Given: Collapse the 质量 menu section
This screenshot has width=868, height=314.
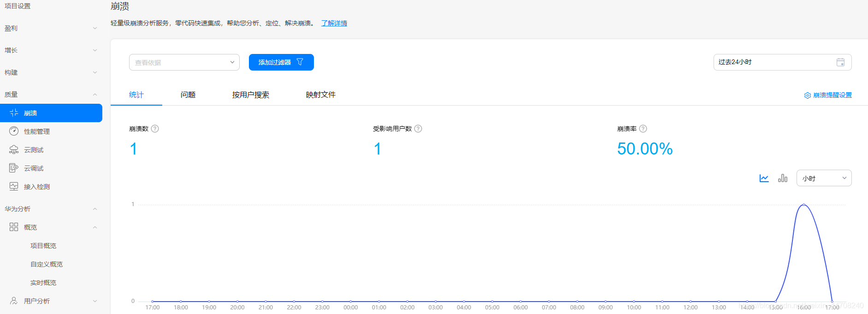Looking at the screenshot, I should pyautogui.click(x=95, y=95).
